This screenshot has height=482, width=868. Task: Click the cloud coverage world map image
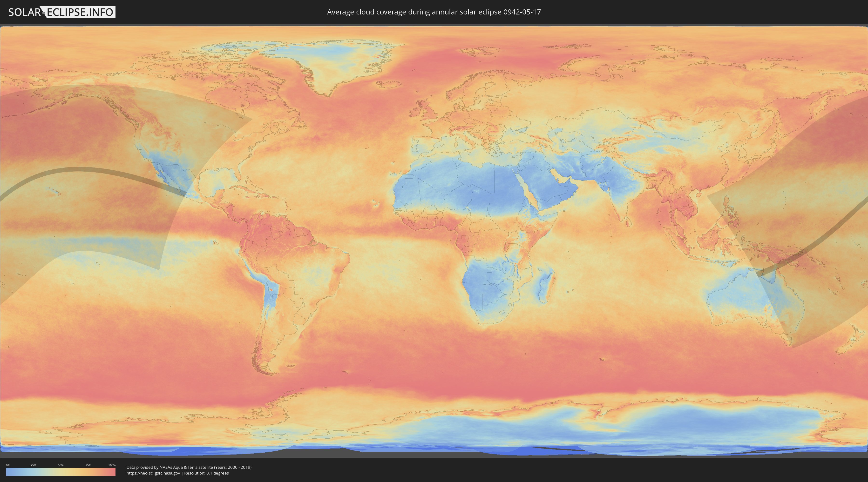434,241
